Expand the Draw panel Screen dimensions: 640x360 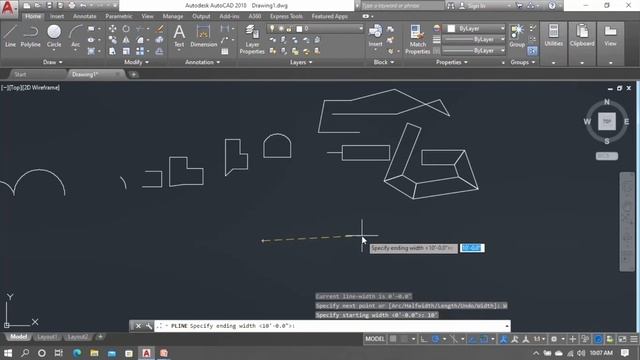pyautogui.click(x=53, y=62)
